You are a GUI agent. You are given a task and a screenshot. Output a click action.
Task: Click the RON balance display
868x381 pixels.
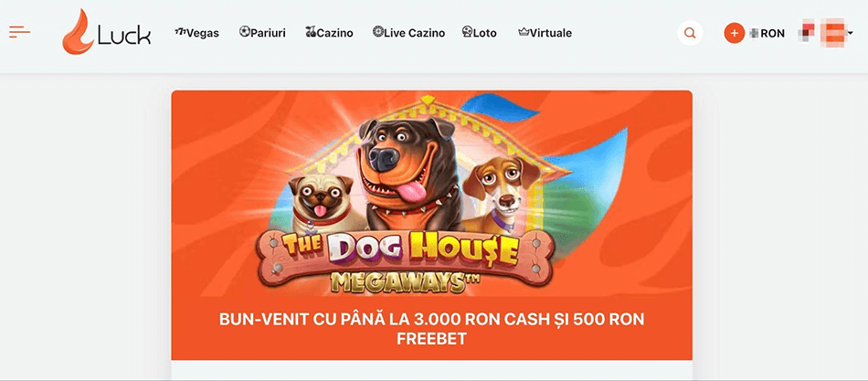[767, 33]
